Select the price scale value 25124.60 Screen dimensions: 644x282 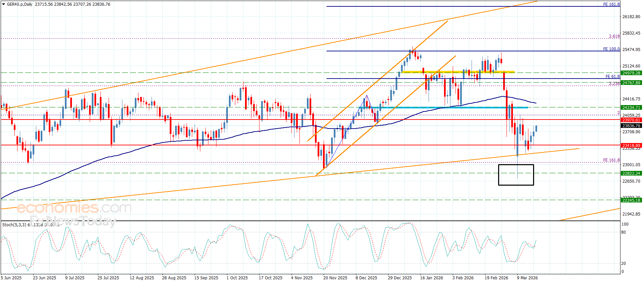point(631,66)
